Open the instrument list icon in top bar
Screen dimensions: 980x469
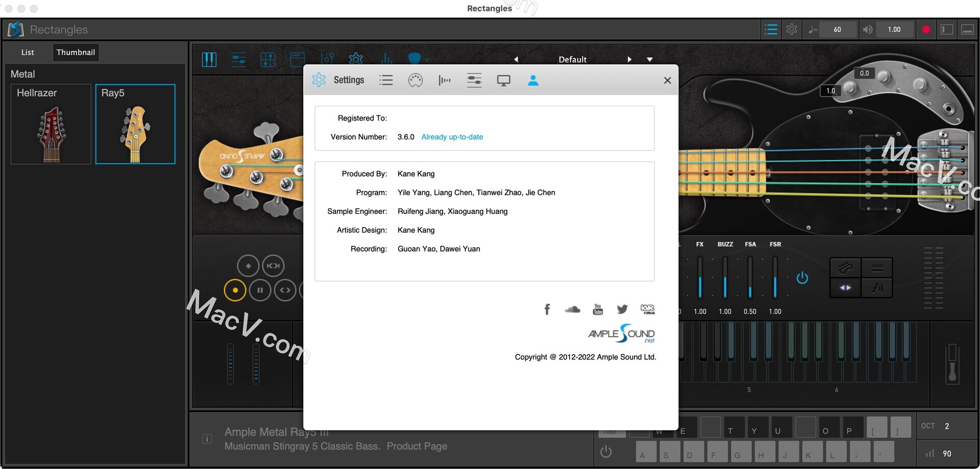(x=771, y=30)
